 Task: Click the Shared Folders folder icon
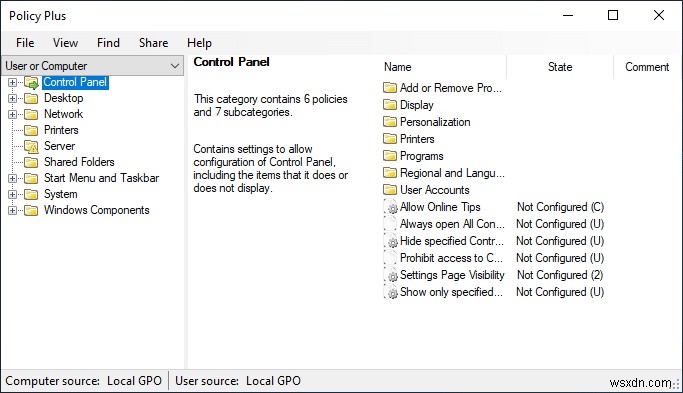pos(31,162)
